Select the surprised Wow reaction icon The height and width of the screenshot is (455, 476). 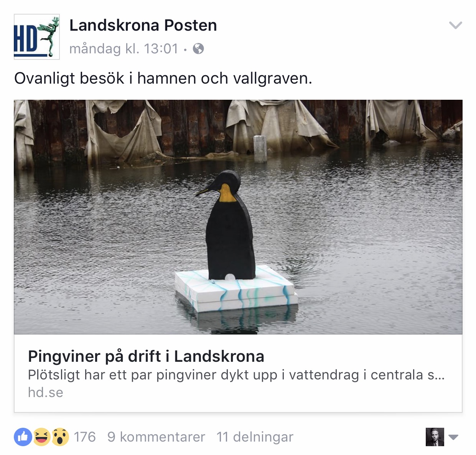[x=60, y=437]
